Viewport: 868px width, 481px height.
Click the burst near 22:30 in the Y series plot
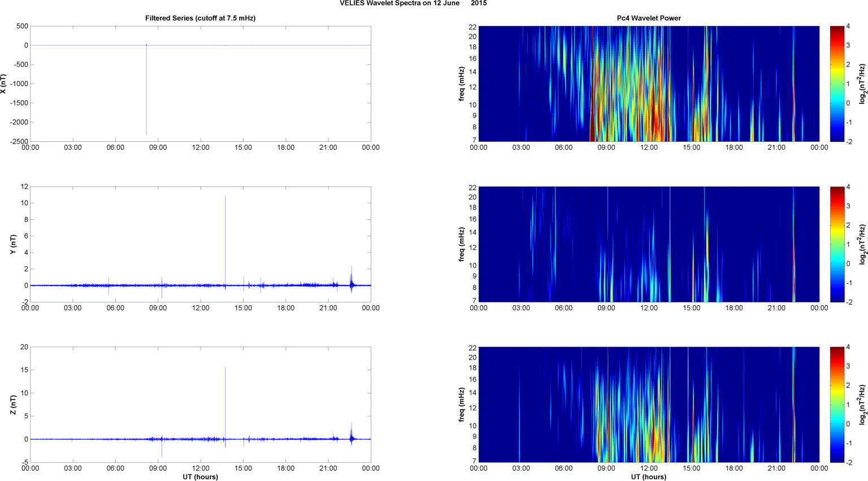coord(351,281)
